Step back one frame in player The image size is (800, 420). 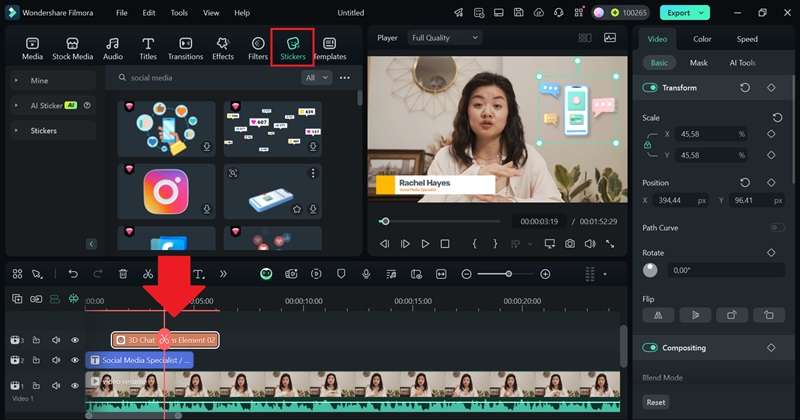point(385,244)
